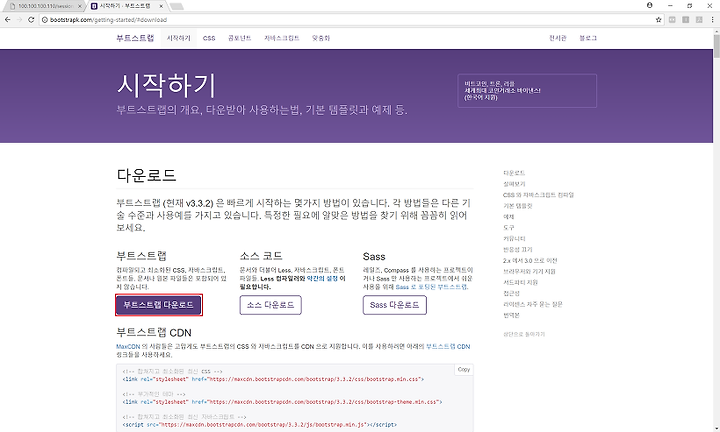The image size is (720, 432).
Task: Jump to CSS 와 자바스크립트 컴파일 section
Action: (x=538, y=195)
